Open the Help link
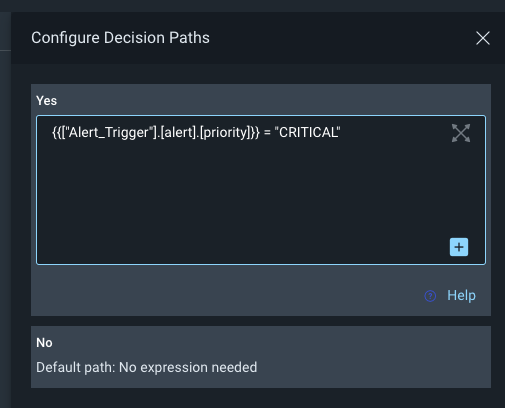 coord(461,295)
